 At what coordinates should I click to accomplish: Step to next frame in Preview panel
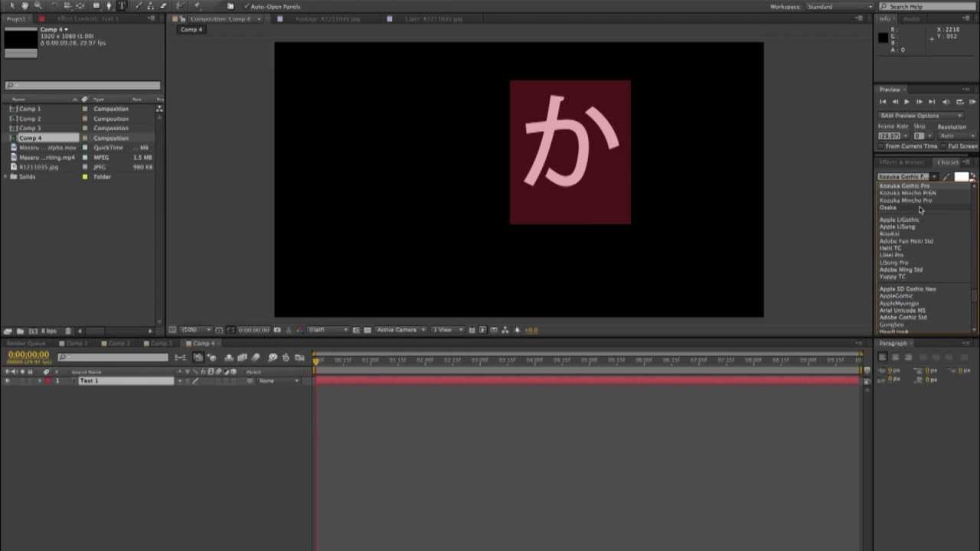point(920,102)
